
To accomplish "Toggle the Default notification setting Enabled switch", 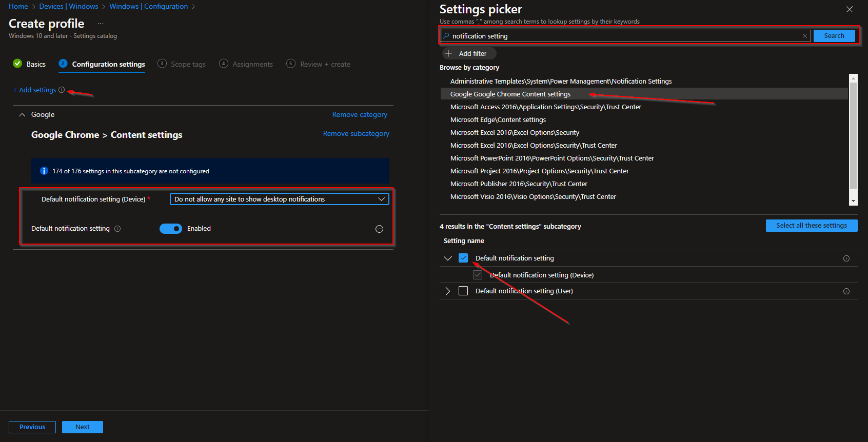I will tap(171, 229).
